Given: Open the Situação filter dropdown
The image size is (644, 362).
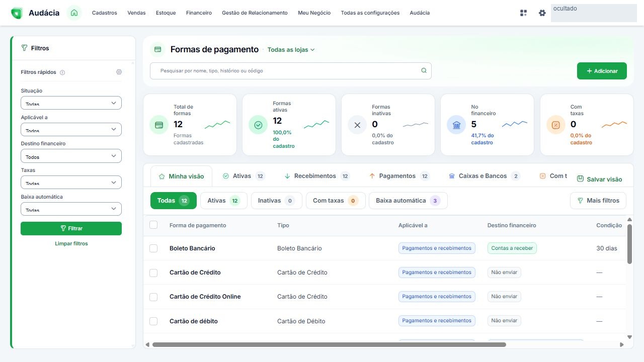Looking at the screenshot, I should (x=71, y=103).
